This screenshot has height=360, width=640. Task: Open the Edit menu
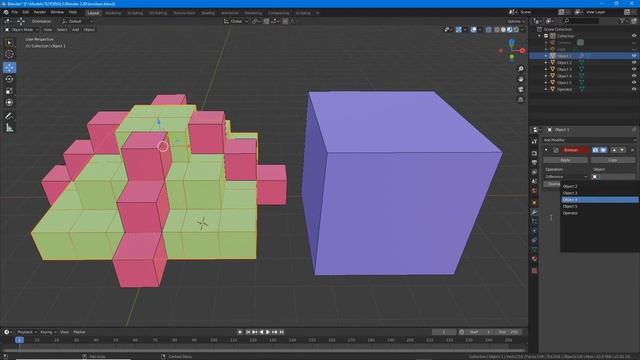[26, 12]
